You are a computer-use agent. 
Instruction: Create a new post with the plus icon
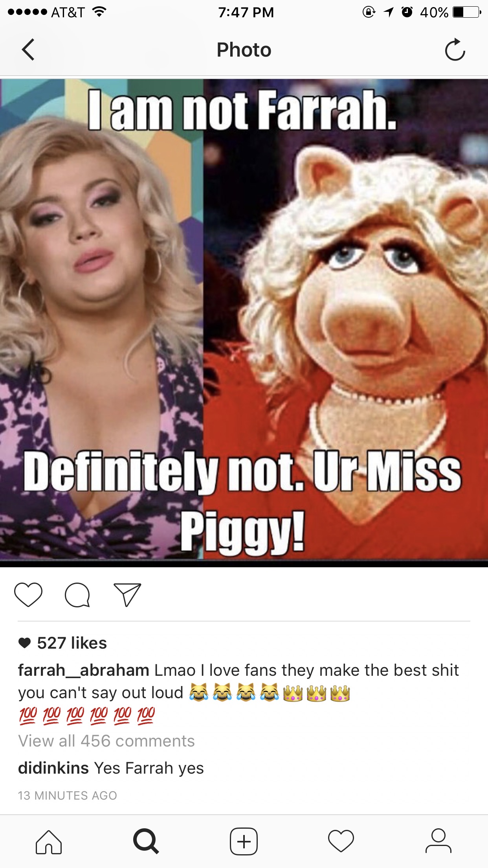coord(244,842)
